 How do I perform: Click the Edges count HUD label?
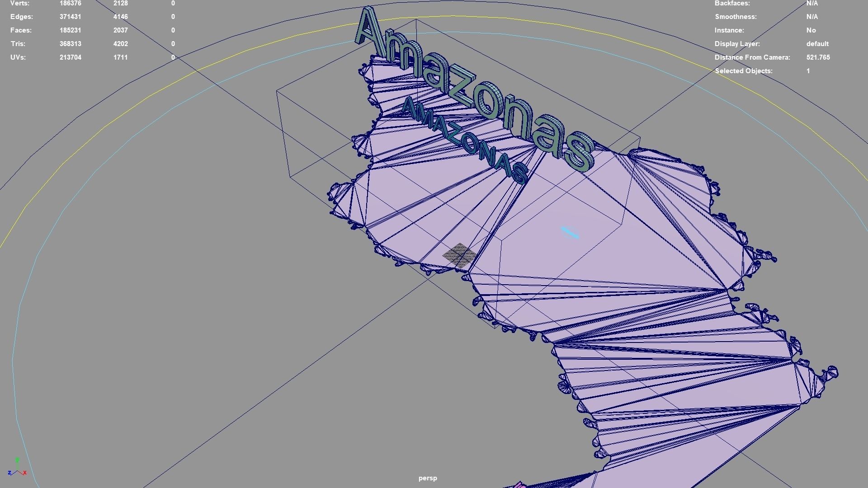[x=22, y=17]
